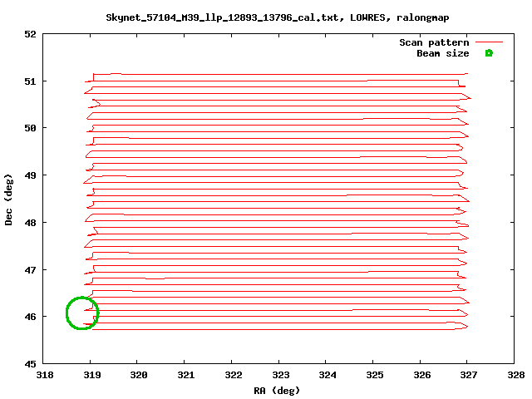Click the y-axis tick label 52

pyautogui.click(x=30, y=34)
